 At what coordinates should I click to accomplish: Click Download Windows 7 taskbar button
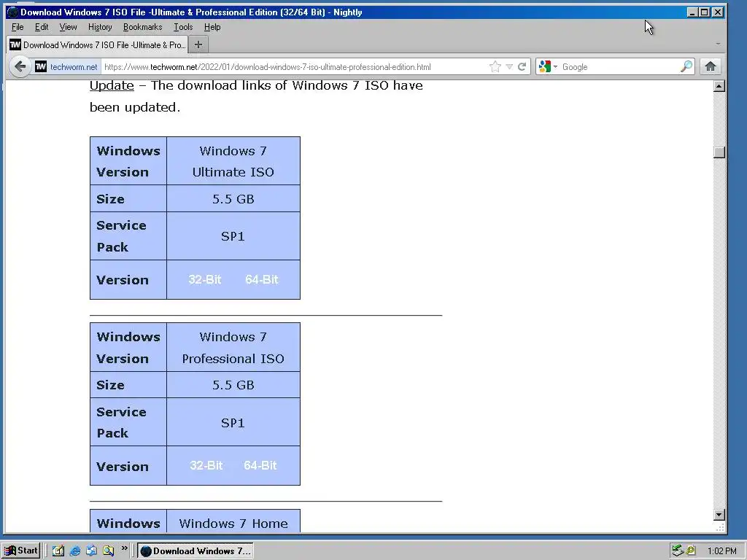pos(196,551)
